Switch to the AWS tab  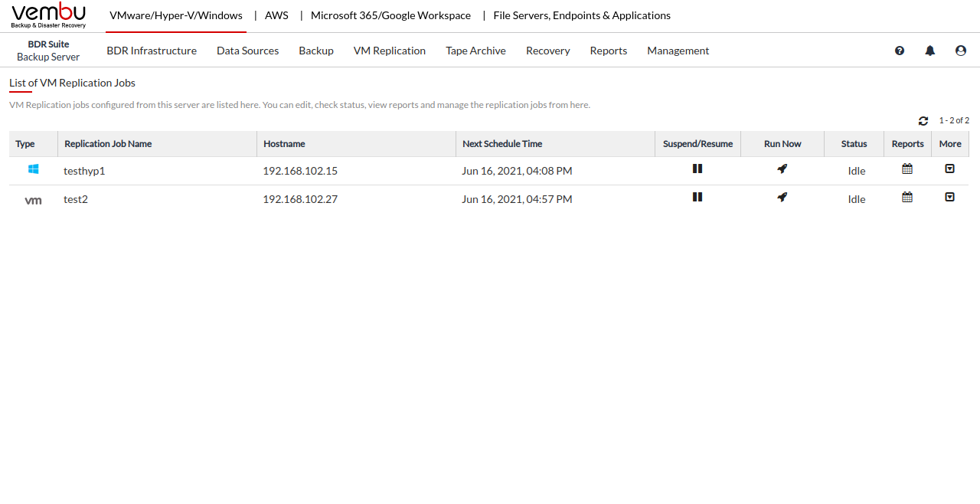pyautogui.click(x=276, y=15)
